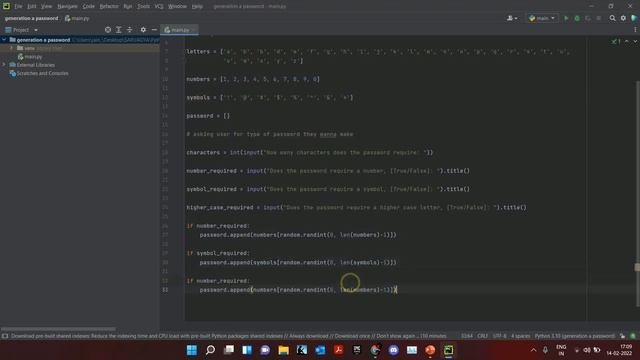Image resolution: width=640 pixels, height=360 pixels.
Task: Click the Debug bug icon
Action: click(577, 18)
